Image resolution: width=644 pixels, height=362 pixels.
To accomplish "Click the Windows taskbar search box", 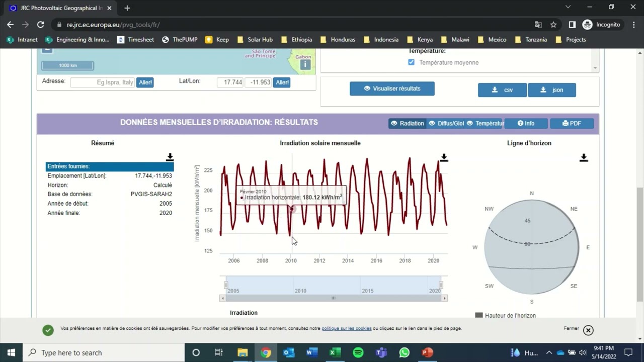I will tap(104, 352).
